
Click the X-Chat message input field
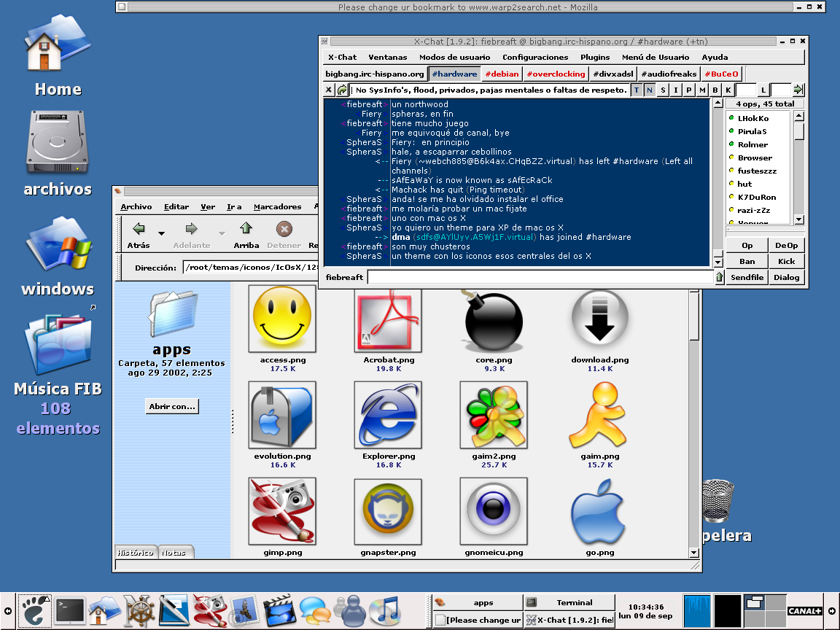541,278
